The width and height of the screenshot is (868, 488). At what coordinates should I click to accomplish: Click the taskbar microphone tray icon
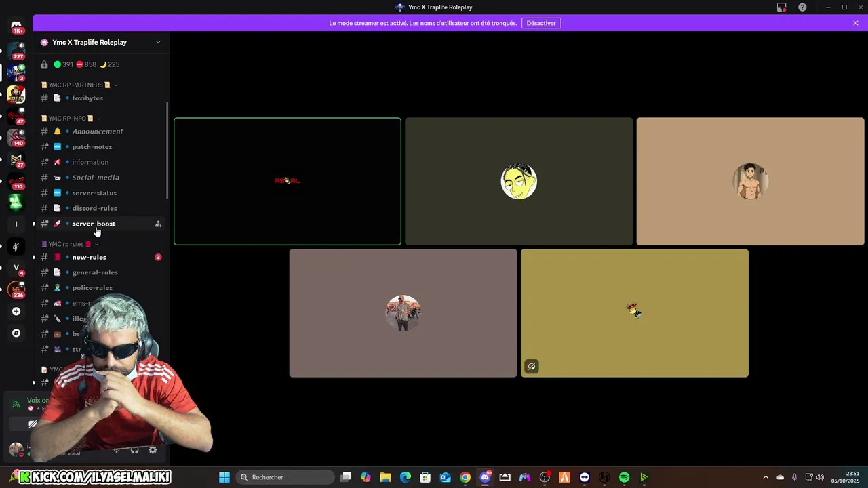click(794, 477)
